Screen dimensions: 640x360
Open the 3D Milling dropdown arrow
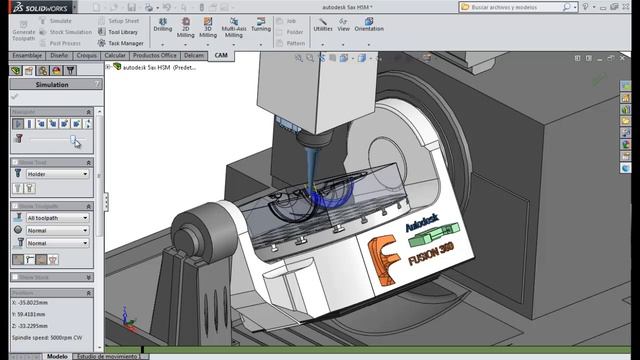coord(208,44)
